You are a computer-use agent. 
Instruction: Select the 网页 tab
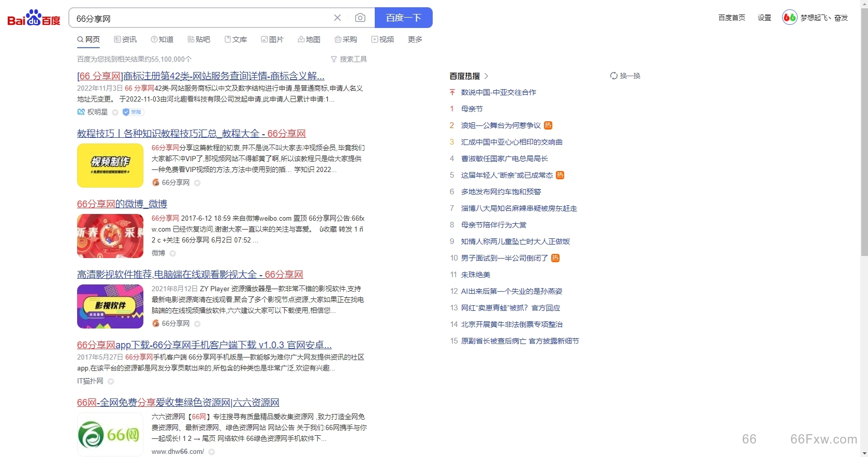click(x=89, y=39)
